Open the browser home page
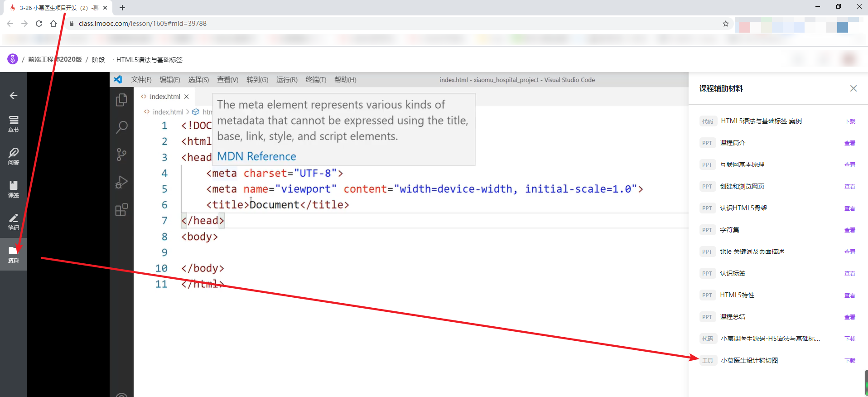 [x=53, y=24]
